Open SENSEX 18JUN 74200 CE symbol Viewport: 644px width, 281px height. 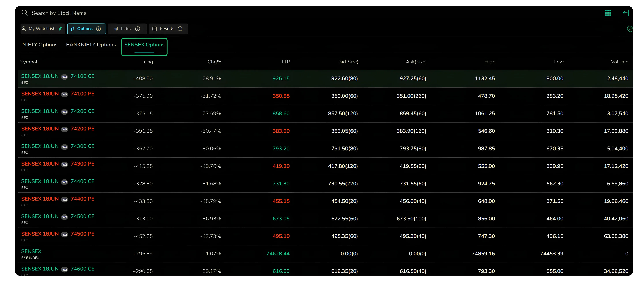(x=58, y=111)
